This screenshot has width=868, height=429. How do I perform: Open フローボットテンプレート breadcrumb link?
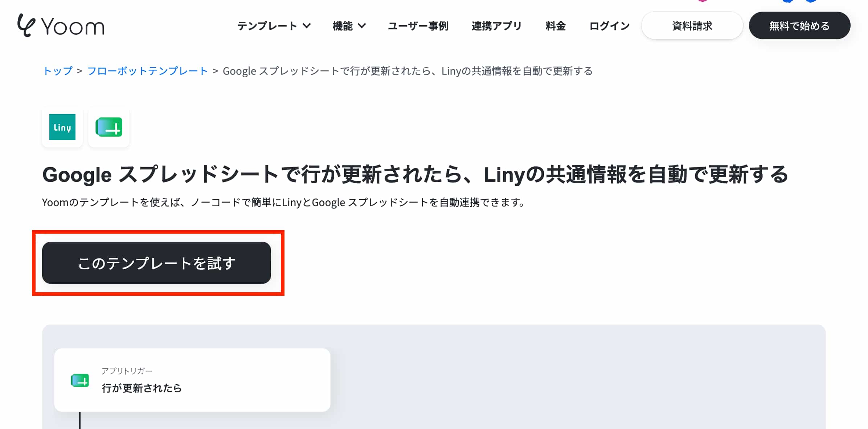(147, 71)
